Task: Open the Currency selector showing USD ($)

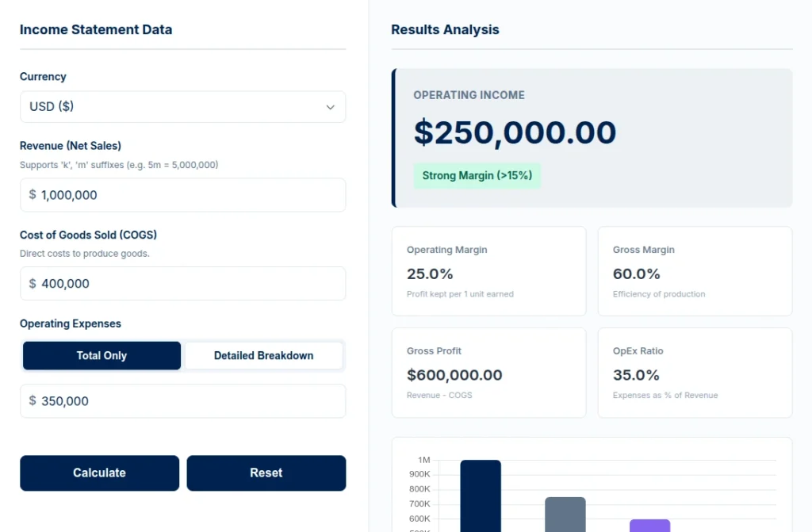Action: point(182,106)
